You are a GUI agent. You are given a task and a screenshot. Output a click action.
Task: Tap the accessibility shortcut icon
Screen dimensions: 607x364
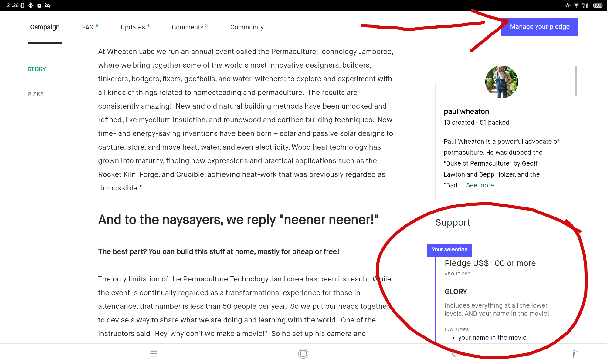pyautogui.click(x=574, y=354)
